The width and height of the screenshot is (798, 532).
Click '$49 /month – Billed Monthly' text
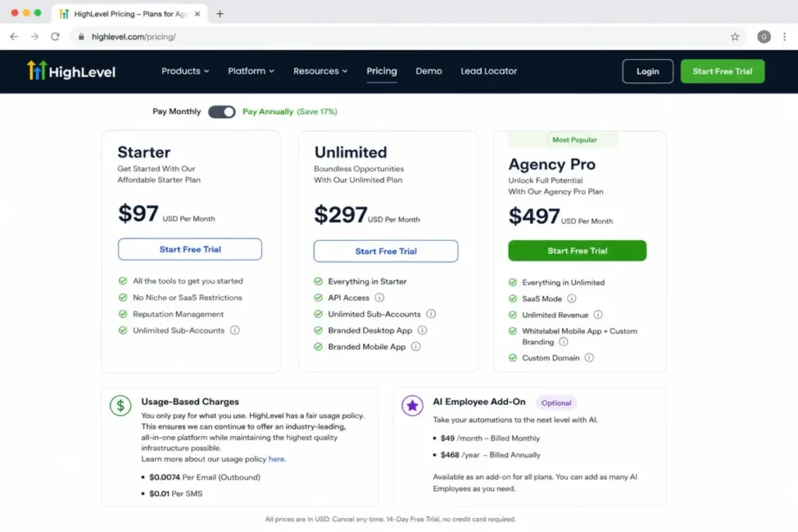tap(490, 438)
